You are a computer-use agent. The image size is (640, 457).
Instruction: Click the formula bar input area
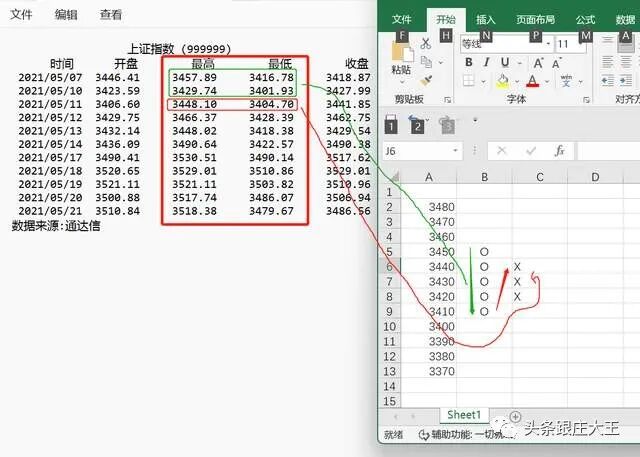[609, 151]
